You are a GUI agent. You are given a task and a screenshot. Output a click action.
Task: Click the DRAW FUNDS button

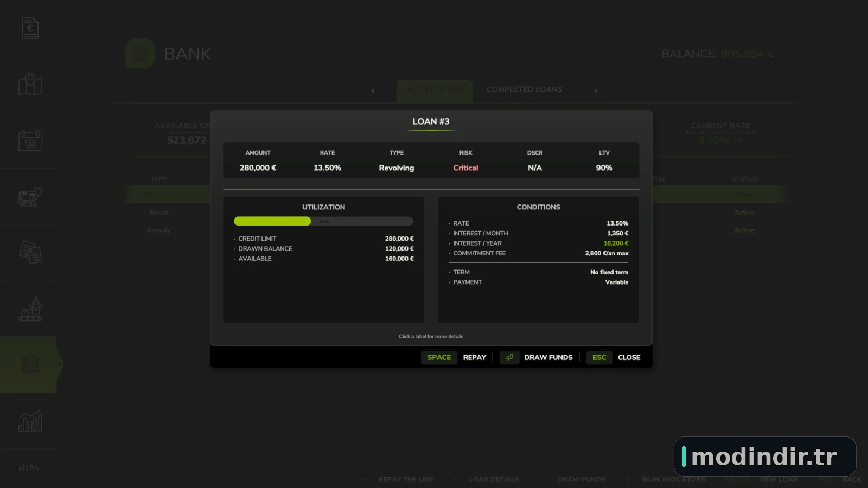548,357
